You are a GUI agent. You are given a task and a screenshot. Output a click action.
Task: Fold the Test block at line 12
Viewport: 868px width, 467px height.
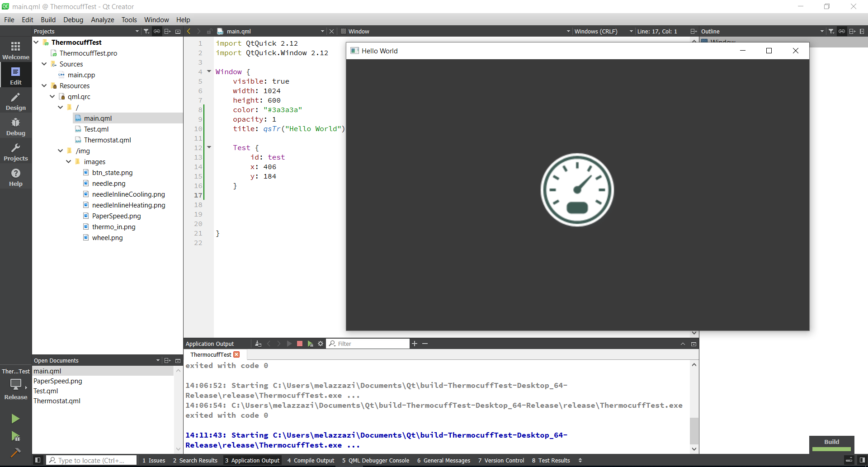coord(209,147)
